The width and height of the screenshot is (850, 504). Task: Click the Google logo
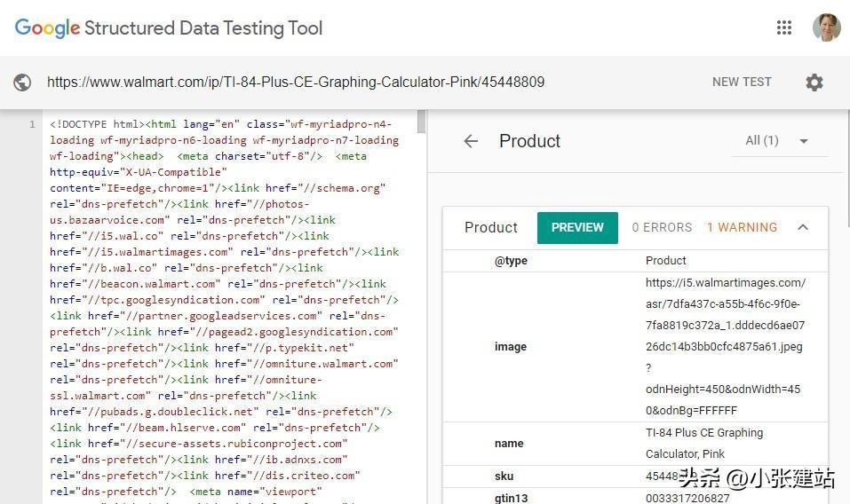pyautogui.click(x=47, y=28)
